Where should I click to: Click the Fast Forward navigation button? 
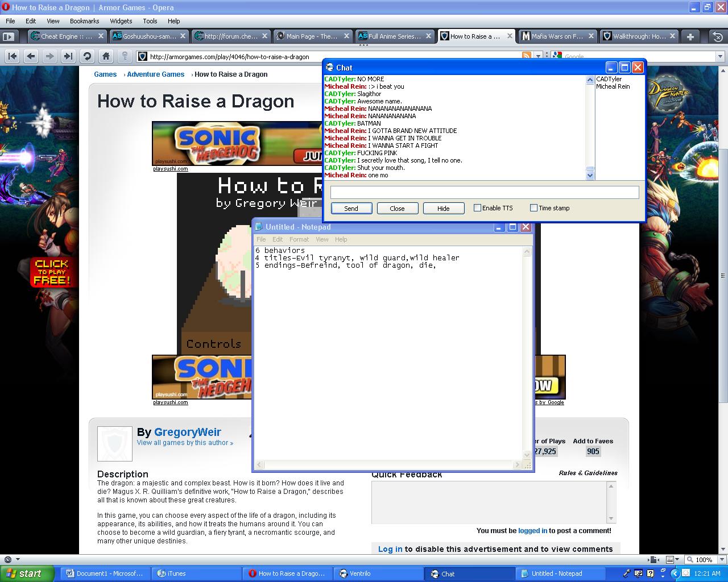coord(68,56)
